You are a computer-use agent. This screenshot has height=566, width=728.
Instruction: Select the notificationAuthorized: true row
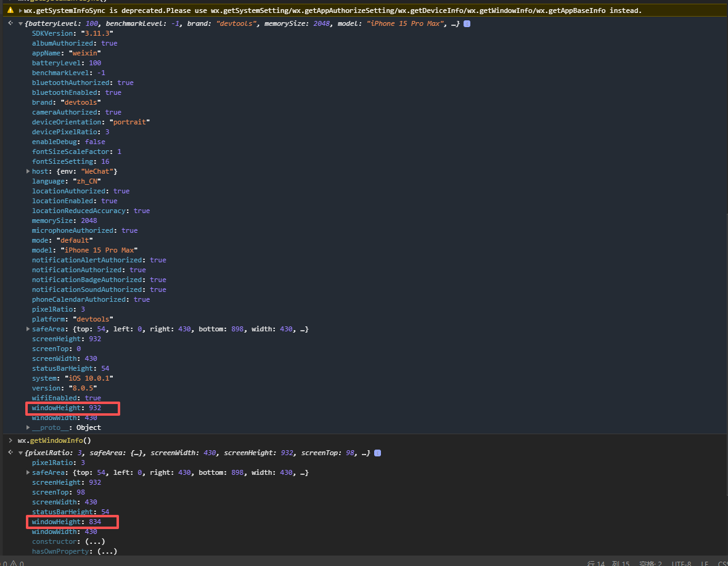[89, 270]
